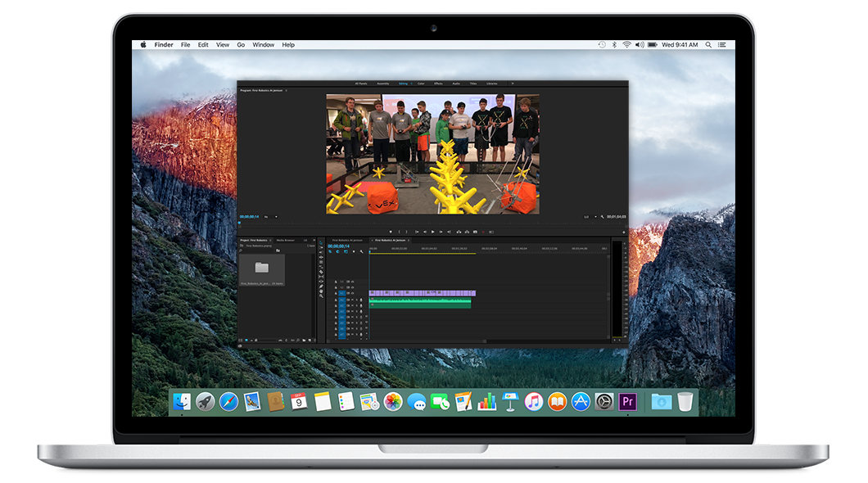Switch to the Color workspace tab
This screenshot has height=483, width=868.
[x=421, y=84]
